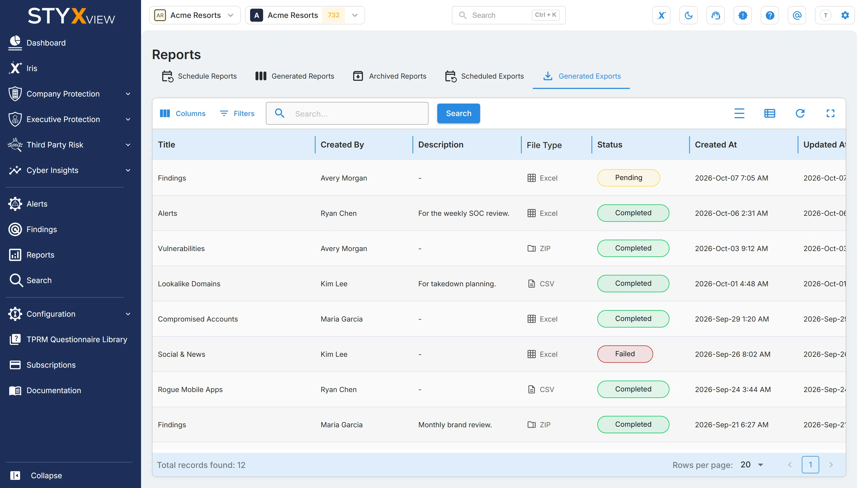Open settings gear in top bar

tap(845, 15)
